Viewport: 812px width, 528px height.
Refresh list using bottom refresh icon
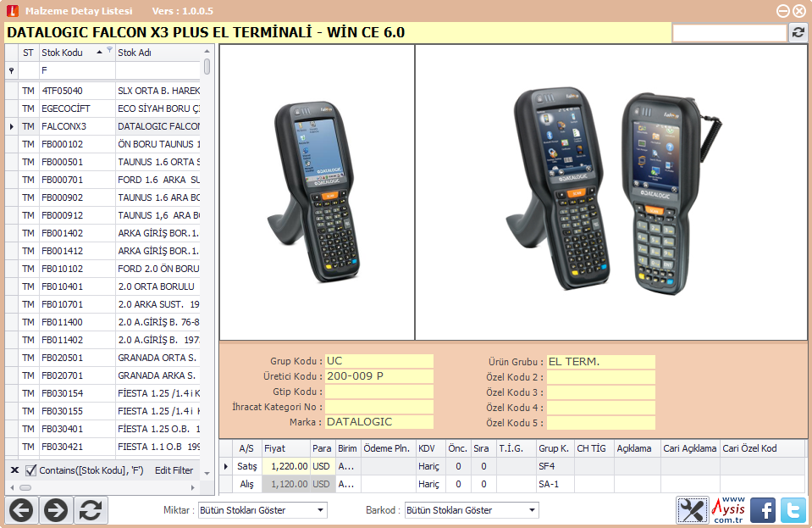point(91,510)
